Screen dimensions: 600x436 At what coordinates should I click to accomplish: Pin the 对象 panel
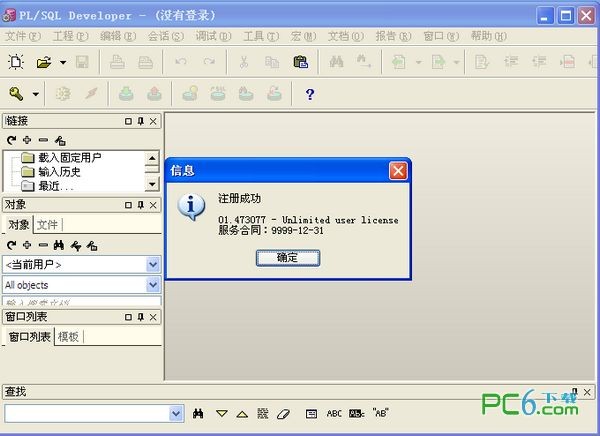click(141, 205)
